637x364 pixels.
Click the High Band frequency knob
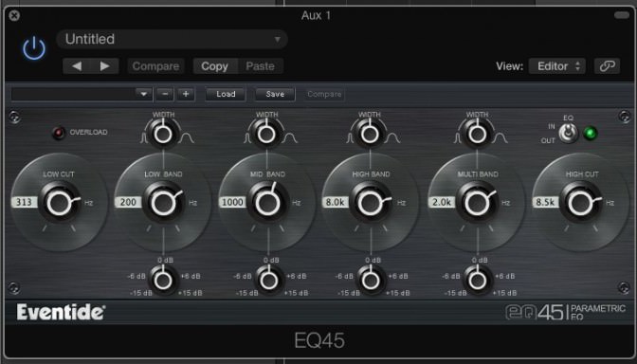tap(371, 202)
